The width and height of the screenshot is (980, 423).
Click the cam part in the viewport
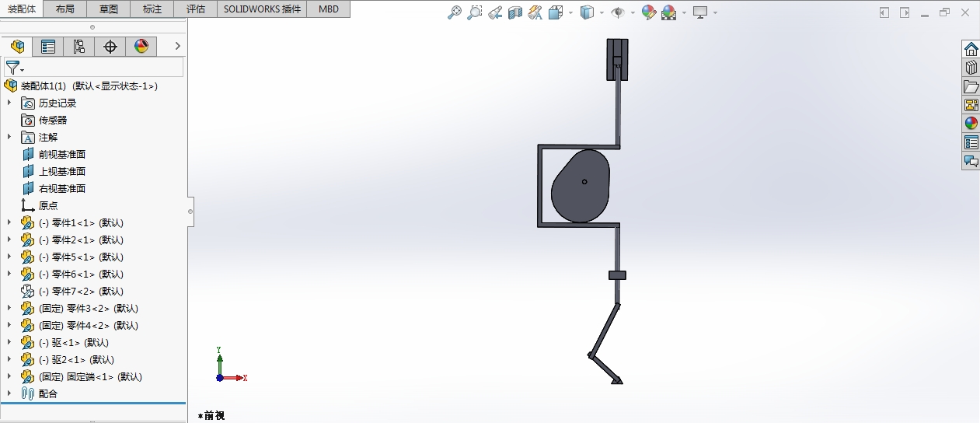tap(581, 187)
